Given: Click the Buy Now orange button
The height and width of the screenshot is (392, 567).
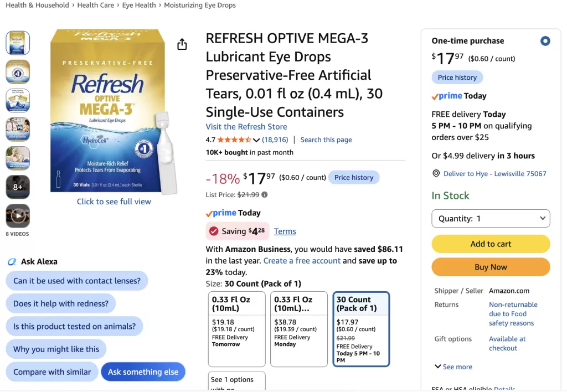Looking at the screenshot, I should click(491, 267).
